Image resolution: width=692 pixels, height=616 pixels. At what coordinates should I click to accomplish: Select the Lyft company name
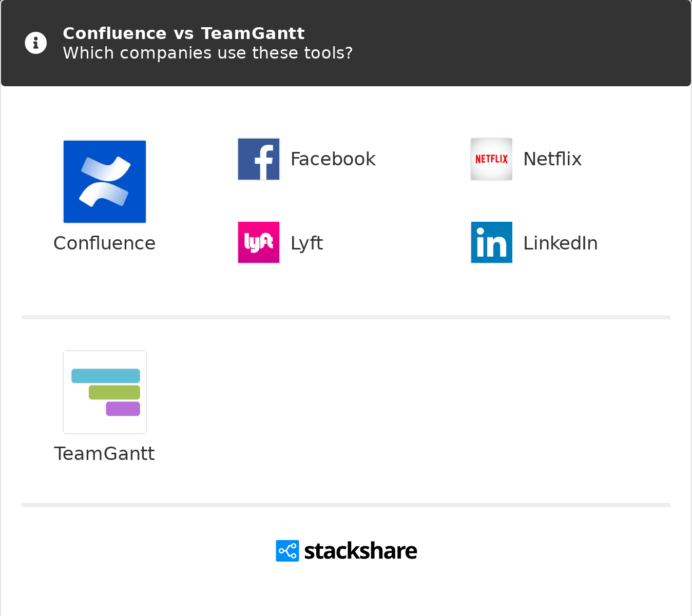click(306, 243)
